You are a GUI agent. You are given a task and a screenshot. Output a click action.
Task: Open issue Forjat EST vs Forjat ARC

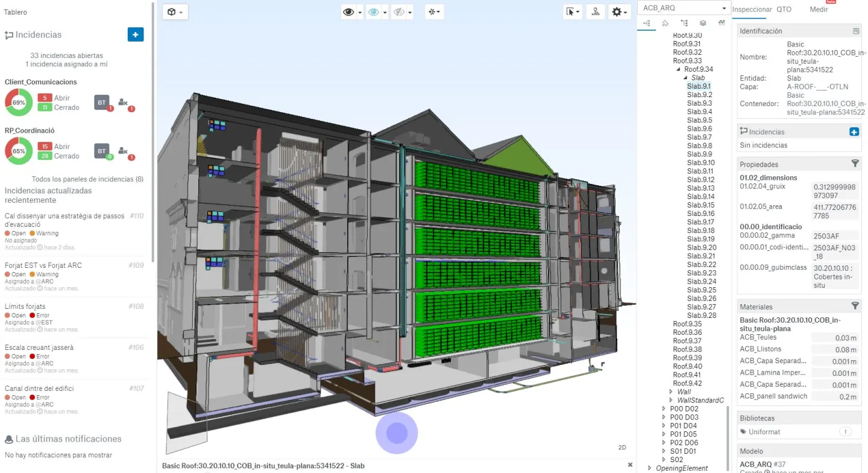click(x=43, y=265)
